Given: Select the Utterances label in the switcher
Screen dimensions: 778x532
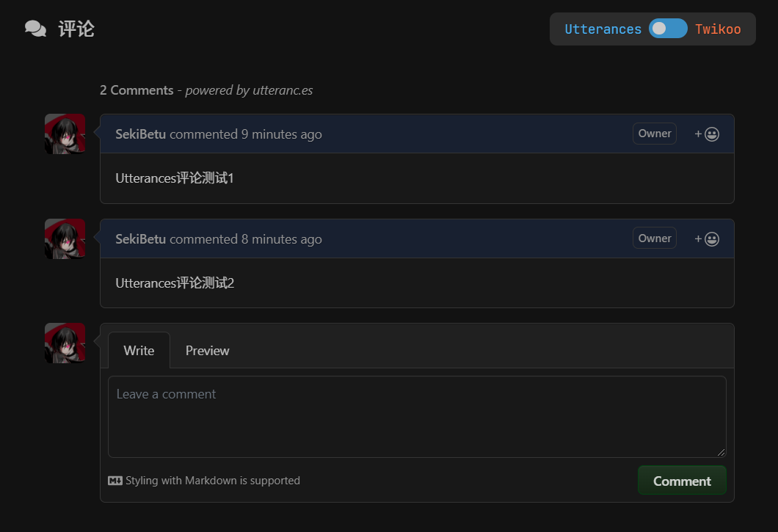Looking at the screenshot, I should pos(603,29).
